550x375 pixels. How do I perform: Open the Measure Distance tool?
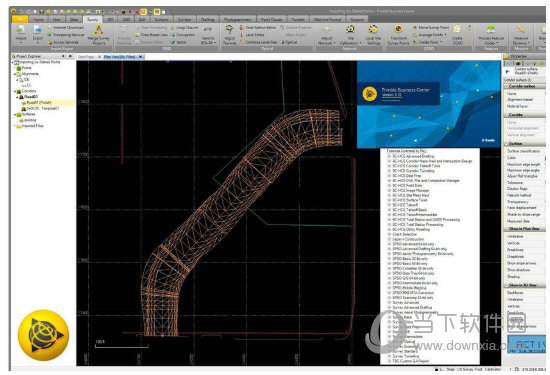click(521, 34)
